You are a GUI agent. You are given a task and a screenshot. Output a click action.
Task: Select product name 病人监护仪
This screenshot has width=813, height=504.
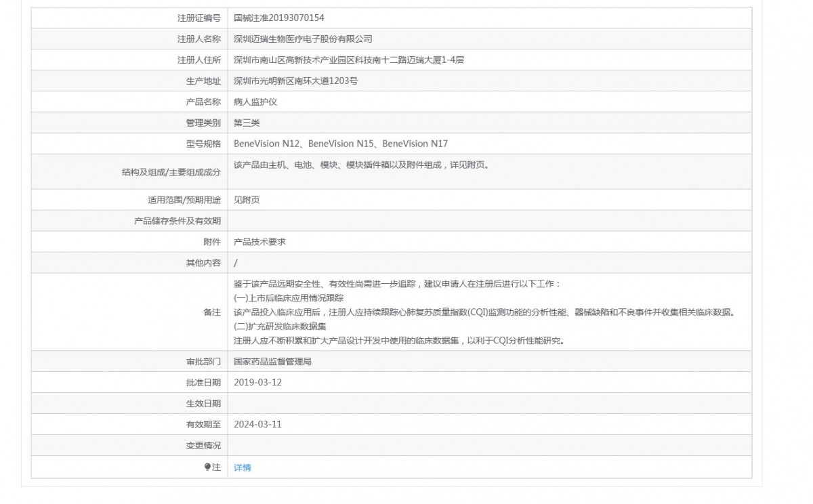255,102
